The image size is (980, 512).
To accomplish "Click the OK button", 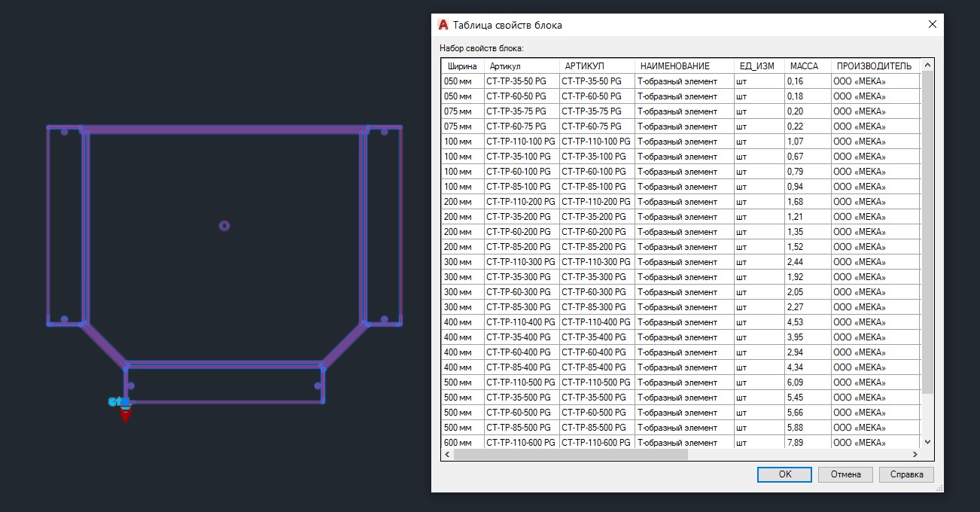I will (x=785, y=474).
